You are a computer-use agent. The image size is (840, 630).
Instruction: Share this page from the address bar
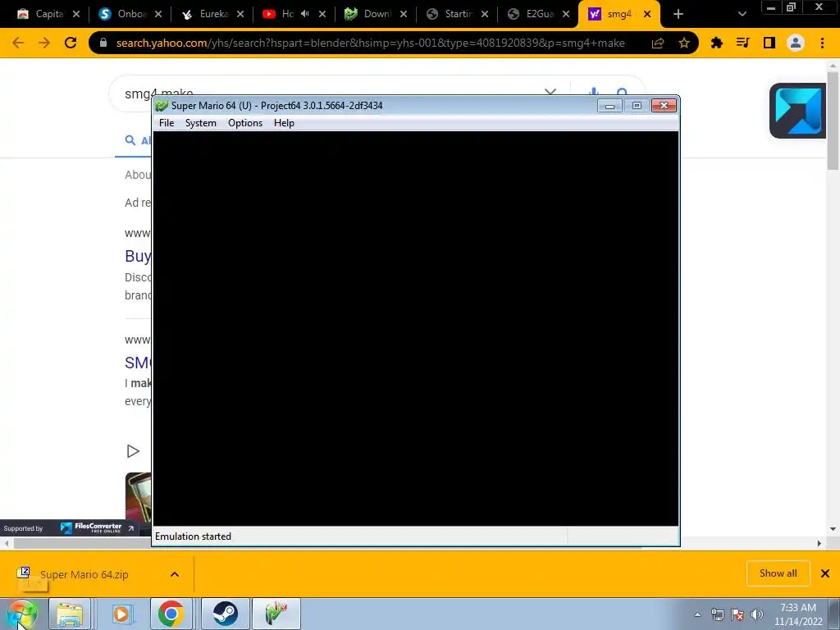tap(658, 43)
